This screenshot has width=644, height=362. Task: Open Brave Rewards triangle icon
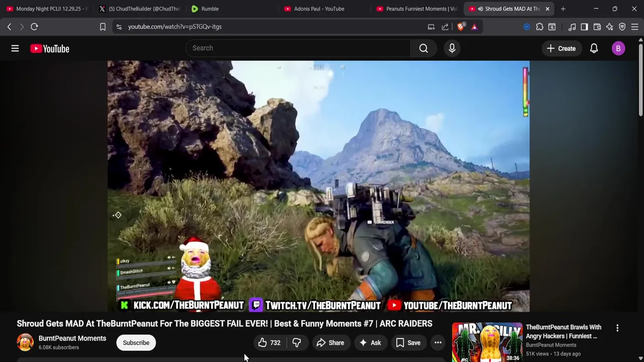(474, 27)
